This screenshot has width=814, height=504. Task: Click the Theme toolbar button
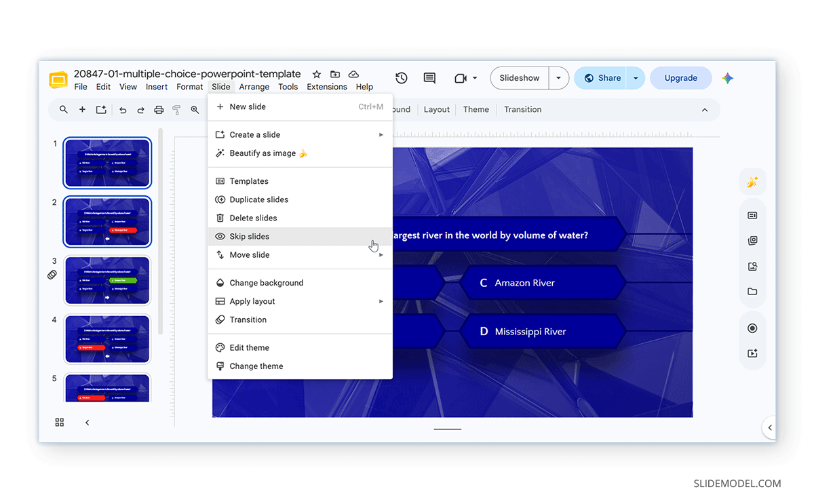pos(476,110)
